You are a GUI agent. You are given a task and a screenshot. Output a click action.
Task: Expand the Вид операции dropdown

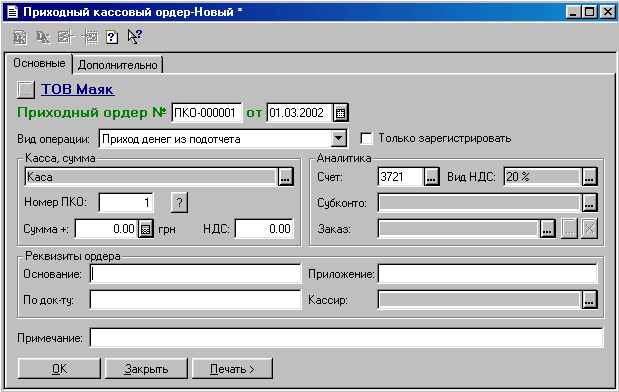pyautogui.click(x=339, y=139)
